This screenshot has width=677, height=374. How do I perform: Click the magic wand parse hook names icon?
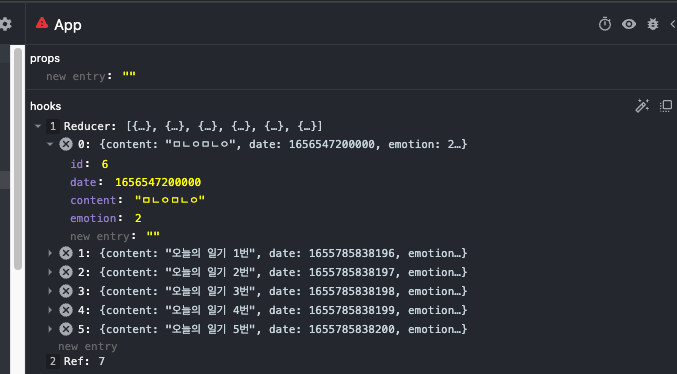tap(642, 106)
